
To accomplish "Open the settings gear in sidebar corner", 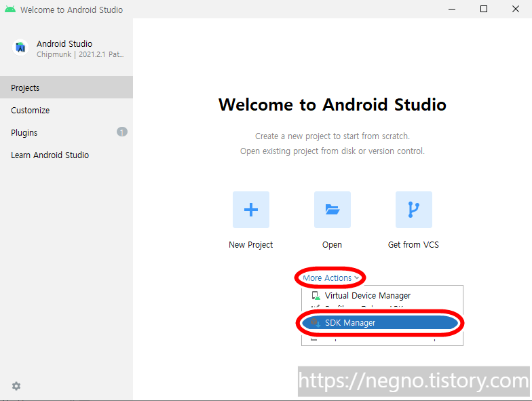I will pos(16,386).
